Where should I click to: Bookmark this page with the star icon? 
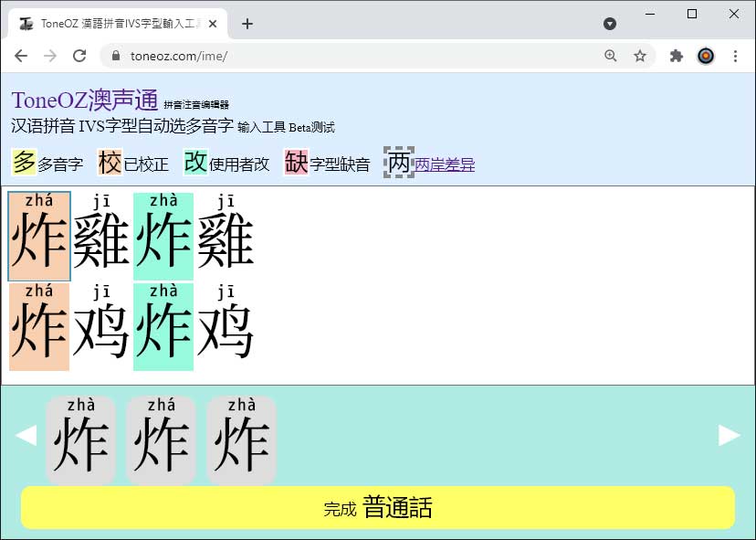tap(640, 56)
